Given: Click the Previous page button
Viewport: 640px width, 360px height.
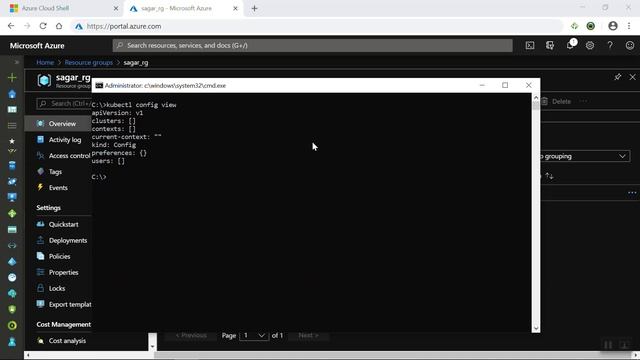Looking at the screenshot, I should pyautogui.click(x=191, y=335).
